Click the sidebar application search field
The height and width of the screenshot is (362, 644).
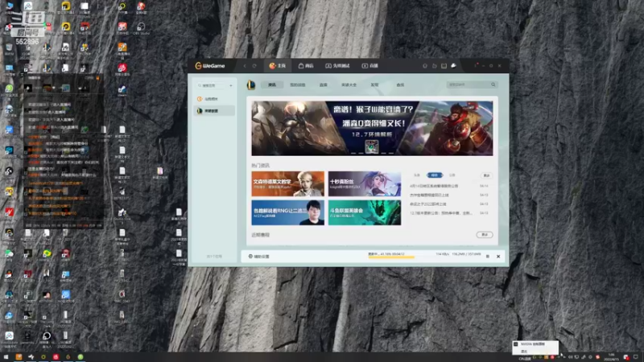coord(212,85)
